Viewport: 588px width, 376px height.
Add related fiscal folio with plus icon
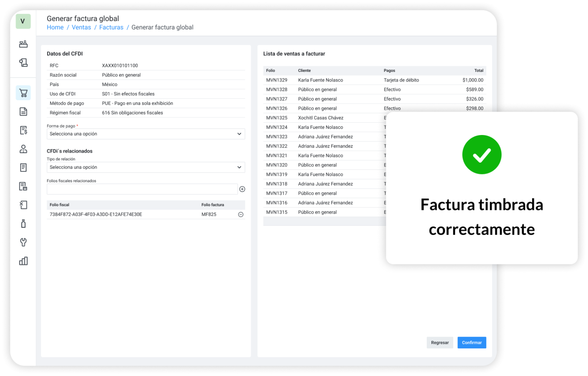(x=242, y=189)
